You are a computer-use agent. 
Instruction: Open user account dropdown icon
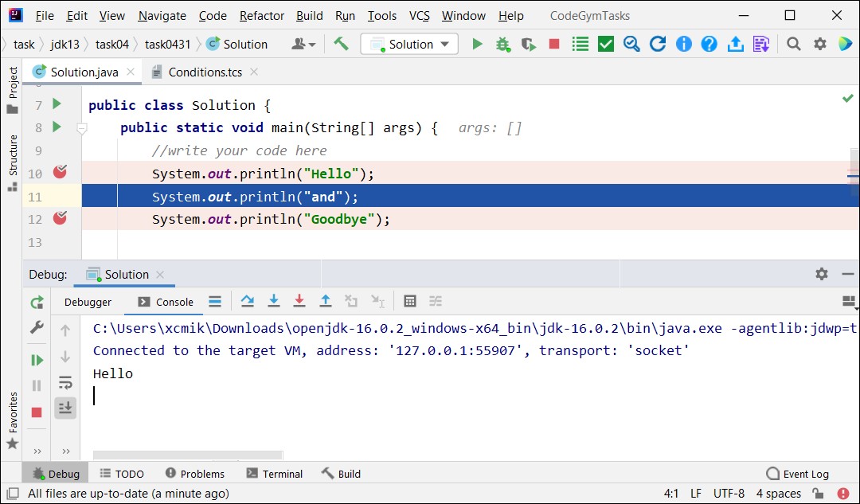click(303, 44)
